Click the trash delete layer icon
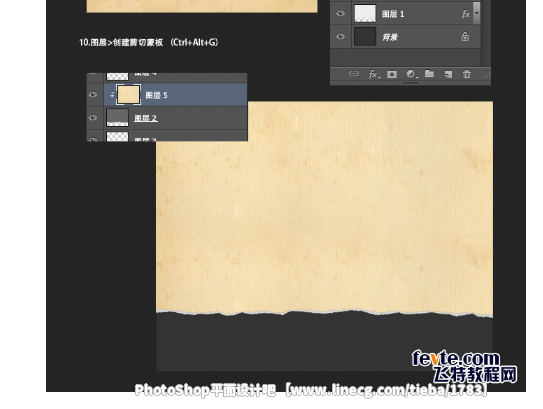 (x=466, y=74)
